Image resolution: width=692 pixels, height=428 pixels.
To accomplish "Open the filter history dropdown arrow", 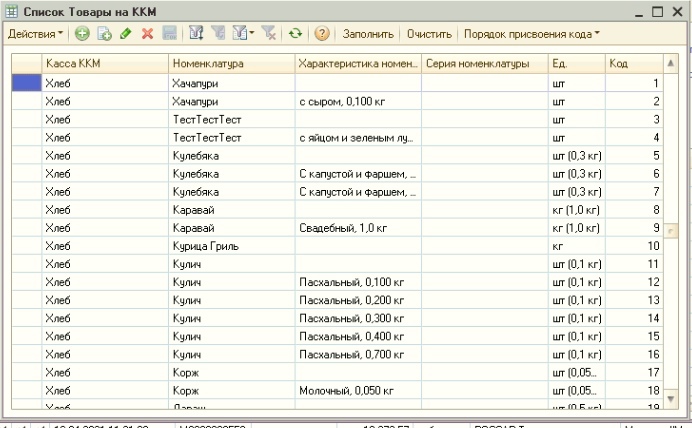I will tap(252, 34).
